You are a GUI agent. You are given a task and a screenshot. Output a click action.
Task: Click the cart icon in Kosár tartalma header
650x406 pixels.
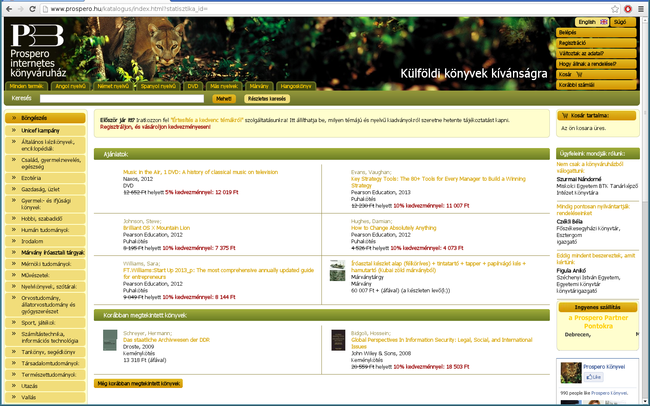click(565, 116)
